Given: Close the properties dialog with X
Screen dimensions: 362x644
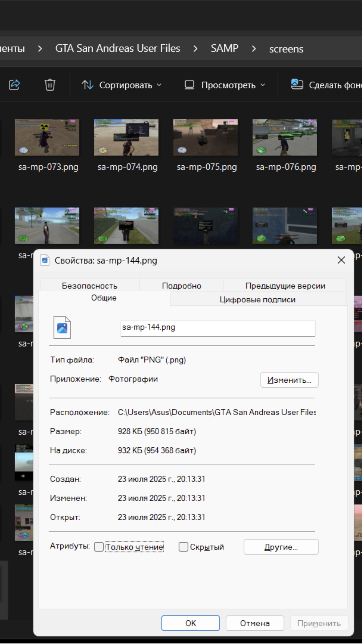Looking at the screenshot, I should click(341, 260).
